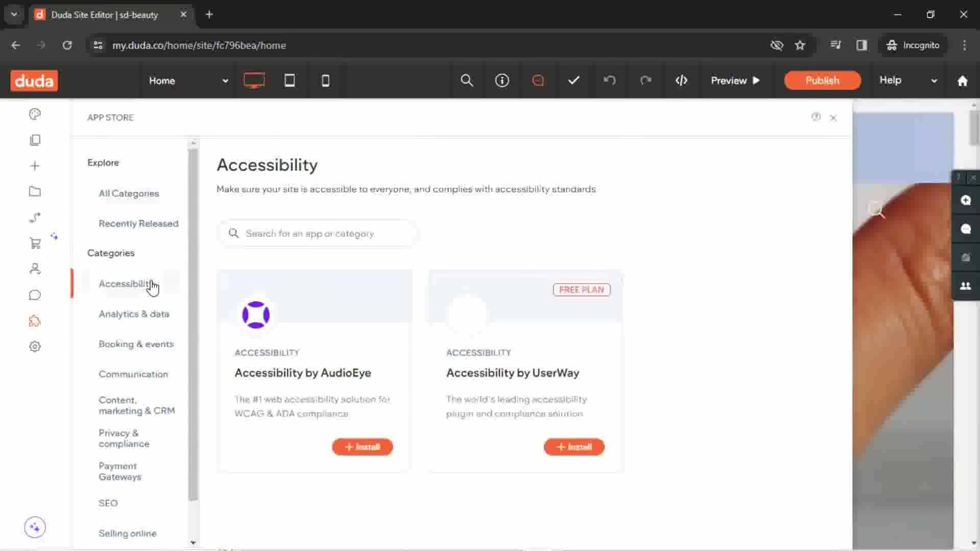980x551 pixels.
Task: Click the FREE PLAN badge on UserWay
Action: (581, 289)
